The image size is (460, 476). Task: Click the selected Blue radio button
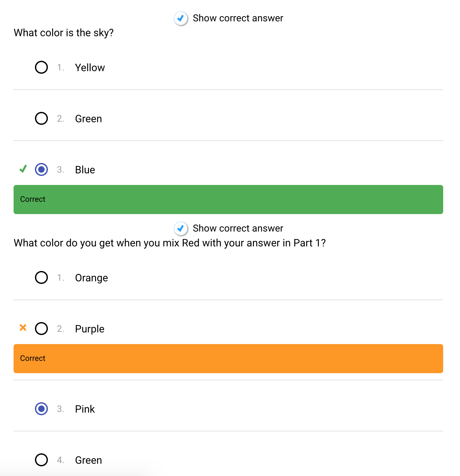[x=41, y=169]
